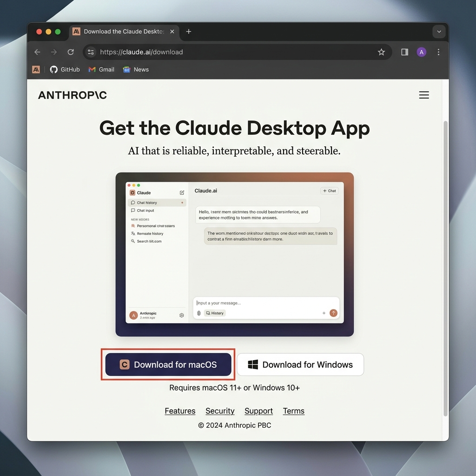Select Chat history in the preview sidebar
The image size is (476, 476).
[x=157, y=203]
